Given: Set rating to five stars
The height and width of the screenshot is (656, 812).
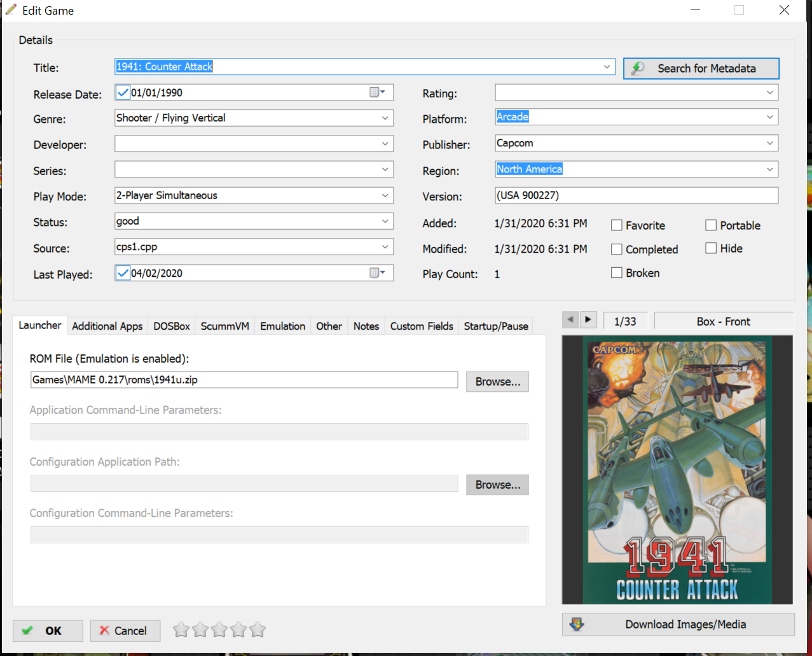Looking at the screenshot, I should (x=258, y=630).
